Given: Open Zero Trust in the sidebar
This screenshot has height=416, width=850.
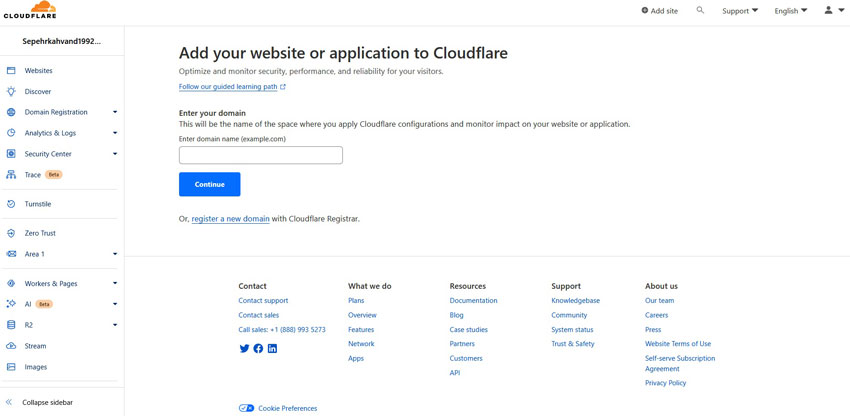Looking at the screenshot, I should click(x=40, y=233).
